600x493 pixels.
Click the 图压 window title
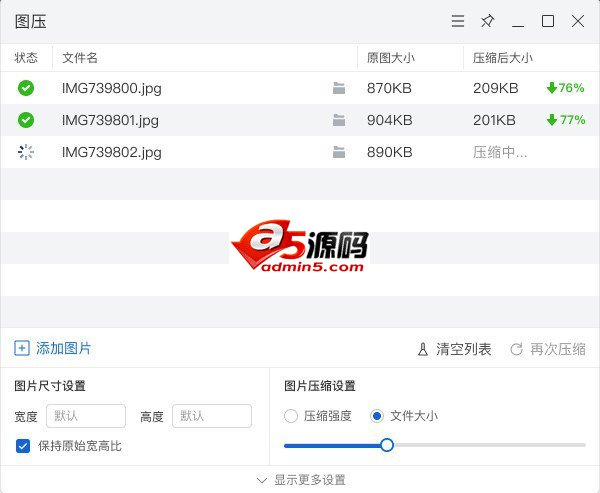[x=31, y=21]
